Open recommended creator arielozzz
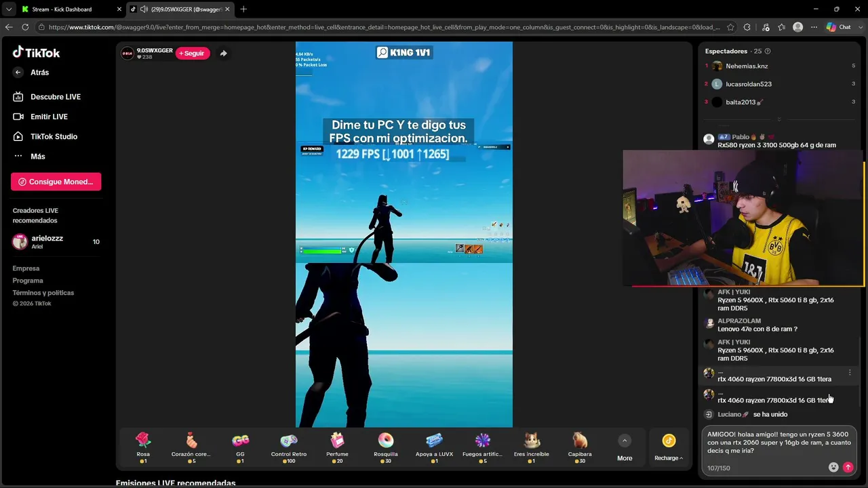This screenshot has height=488, width=868. click(56, 242)
